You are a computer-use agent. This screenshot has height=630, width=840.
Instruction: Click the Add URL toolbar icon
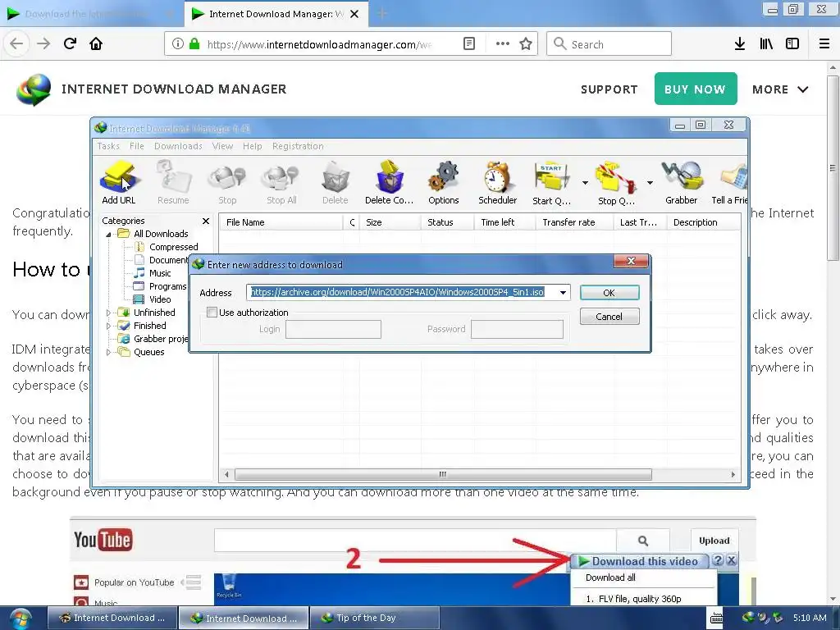click(119, 182)
